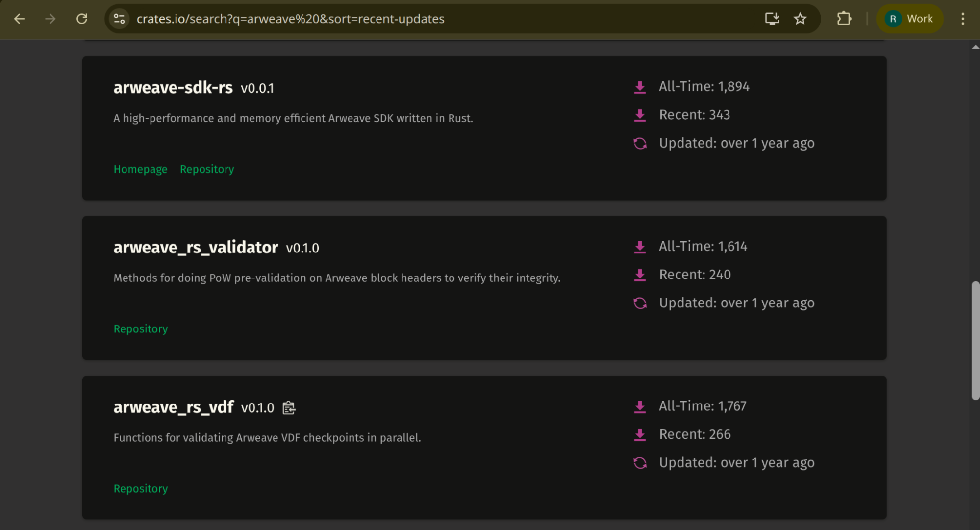The width and height of the screenshot is (980, 530).
Task: Go back to the previous page
Action: [x=19, y=19]
